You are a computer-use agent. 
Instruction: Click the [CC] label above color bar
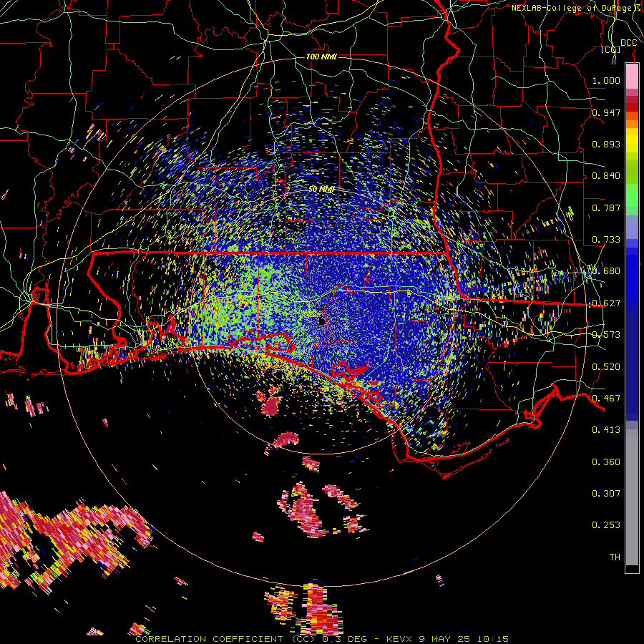(x=610, y=49)
